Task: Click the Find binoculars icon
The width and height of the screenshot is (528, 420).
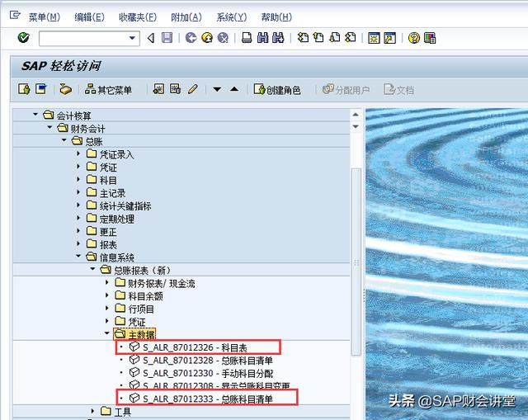Action: click(262, 38)
